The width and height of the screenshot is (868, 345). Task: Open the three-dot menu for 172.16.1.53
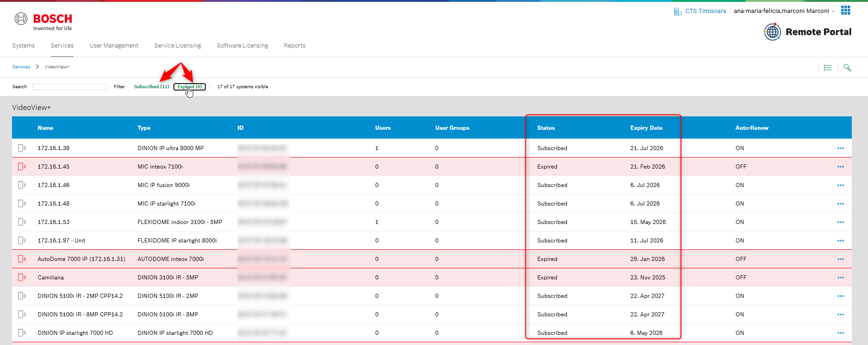pos(840,222)
